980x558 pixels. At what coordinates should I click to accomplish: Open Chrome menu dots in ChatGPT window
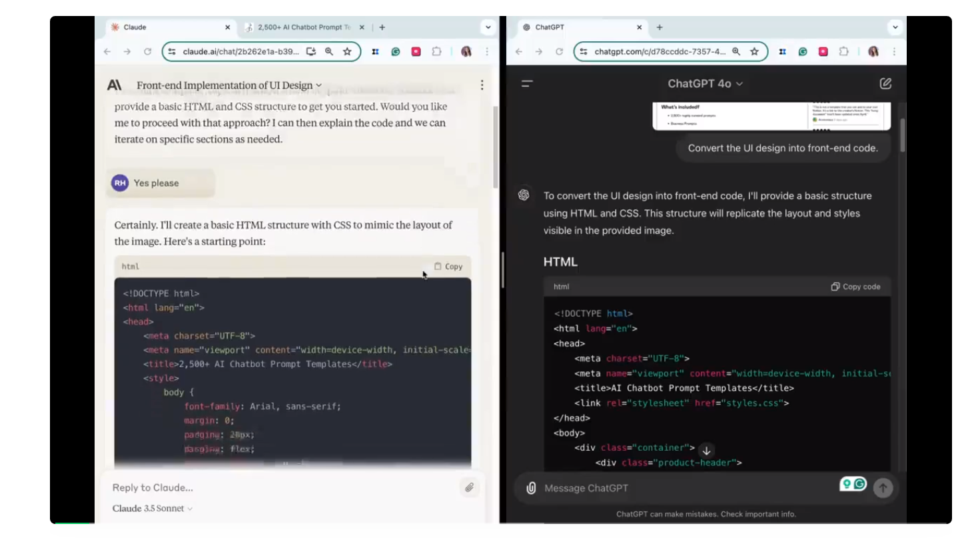click(x=894, y=51)
